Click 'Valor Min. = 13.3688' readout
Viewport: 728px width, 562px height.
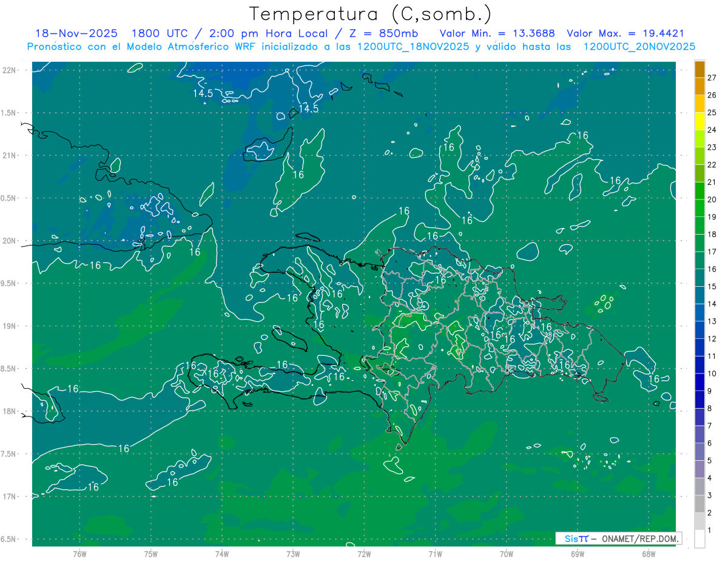pos(497,34)
